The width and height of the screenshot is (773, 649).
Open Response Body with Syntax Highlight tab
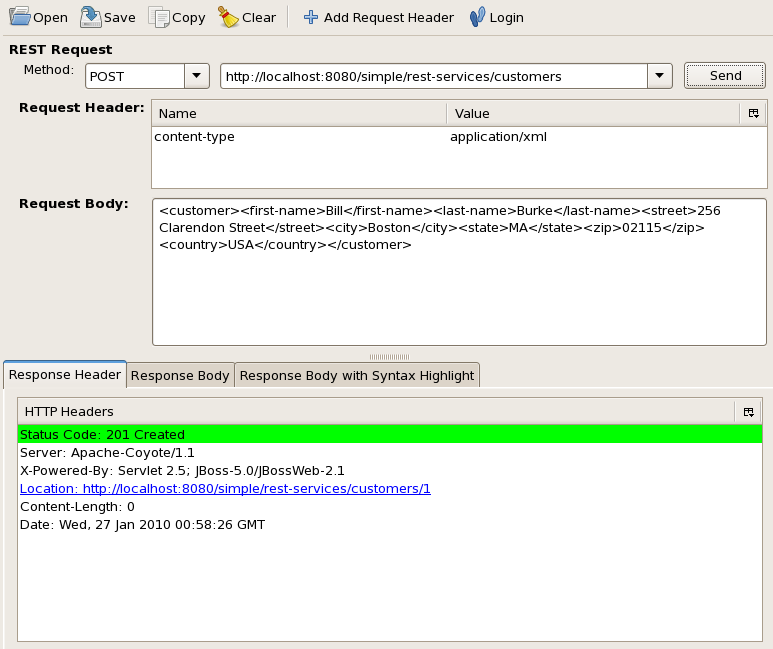[x=357, y=375]
